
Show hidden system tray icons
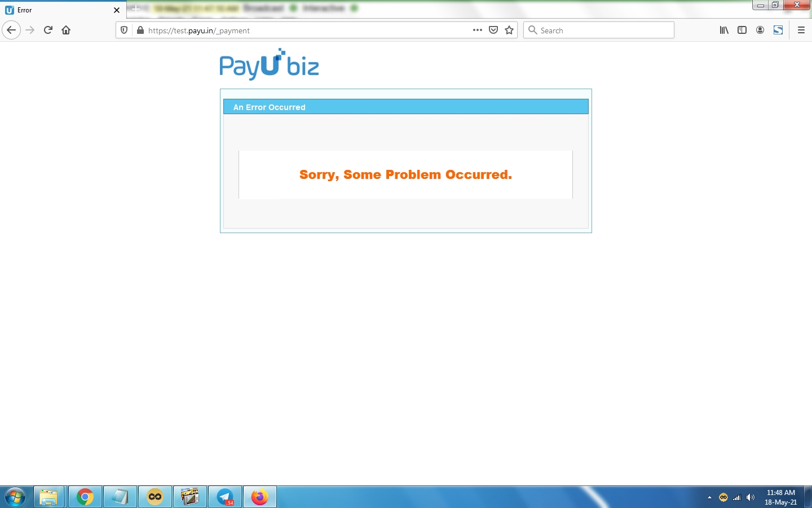(709, 497)
